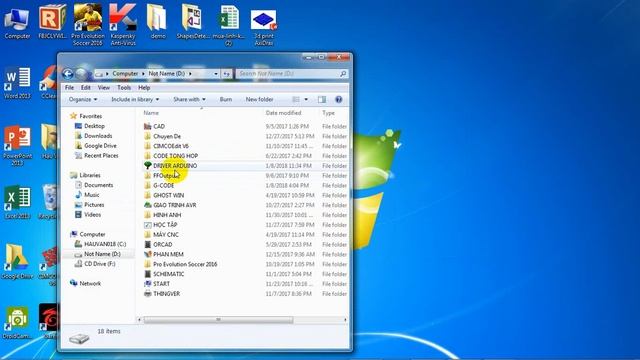Open the Organize dropdown
Image resolution: width=640 pixels, height=360 pixels.
(x=83, y=99)
